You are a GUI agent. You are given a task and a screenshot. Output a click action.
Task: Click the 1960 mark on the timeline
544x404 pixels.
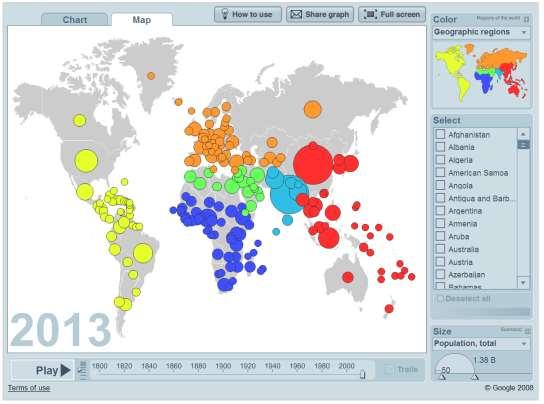[297, 366]
